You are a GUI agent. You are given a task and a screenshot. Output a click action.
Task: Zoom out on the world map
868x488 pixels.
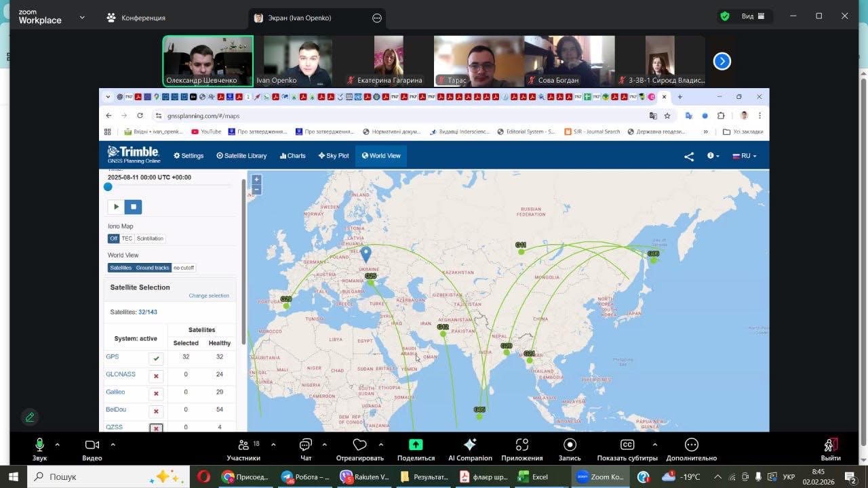click(x=256, y=190)
